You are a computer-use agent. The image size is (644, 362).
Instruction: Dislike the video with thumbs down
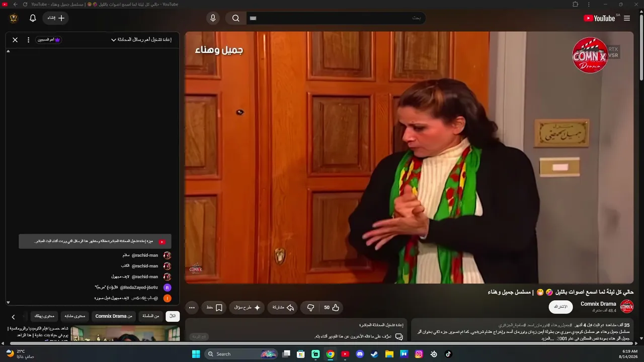click(x=310, y=308)
